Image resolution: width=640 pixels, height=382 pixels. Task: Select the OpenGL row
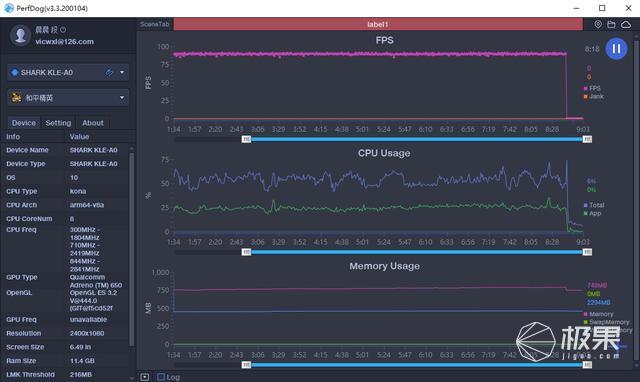65,300
